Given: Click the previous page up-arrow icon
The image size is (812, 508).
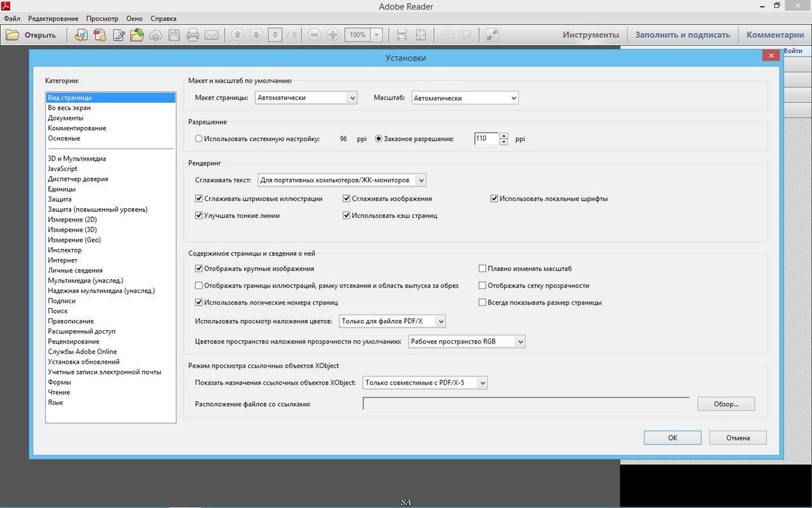Looking at the screenshot, I should pos(237,35).
